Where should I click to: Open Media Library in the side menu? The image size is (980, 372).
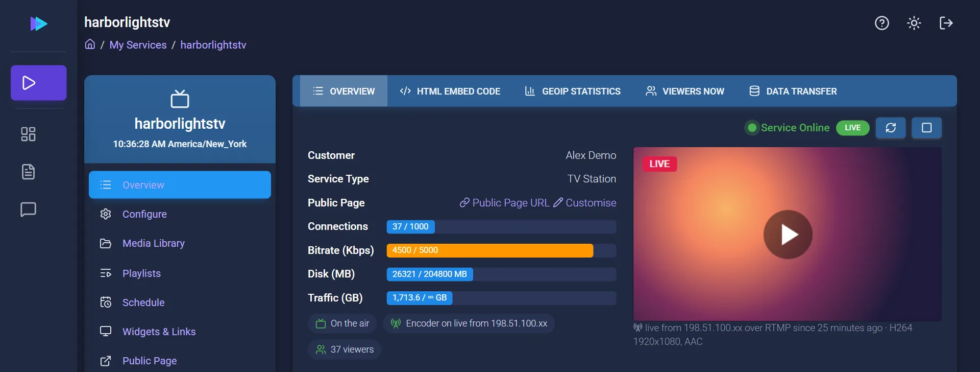pyautogui.click(x=180, y=243)
